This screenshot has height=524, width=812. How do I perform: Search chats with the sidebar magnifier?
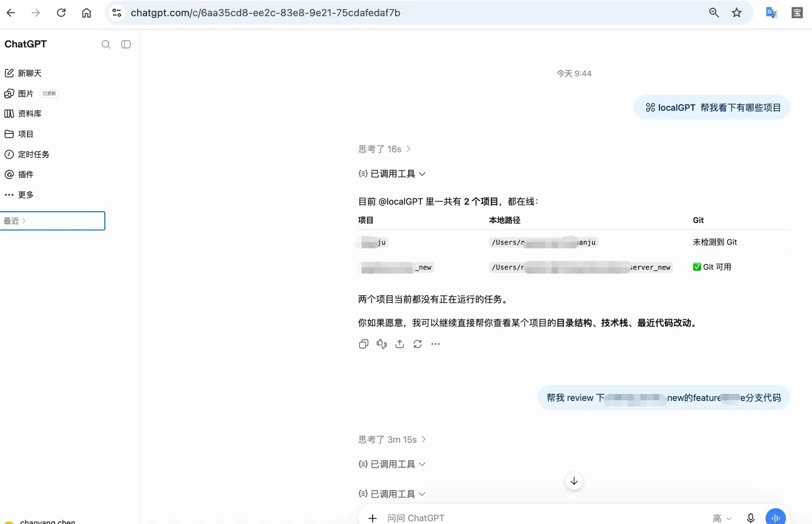click(x=106, y=44)
